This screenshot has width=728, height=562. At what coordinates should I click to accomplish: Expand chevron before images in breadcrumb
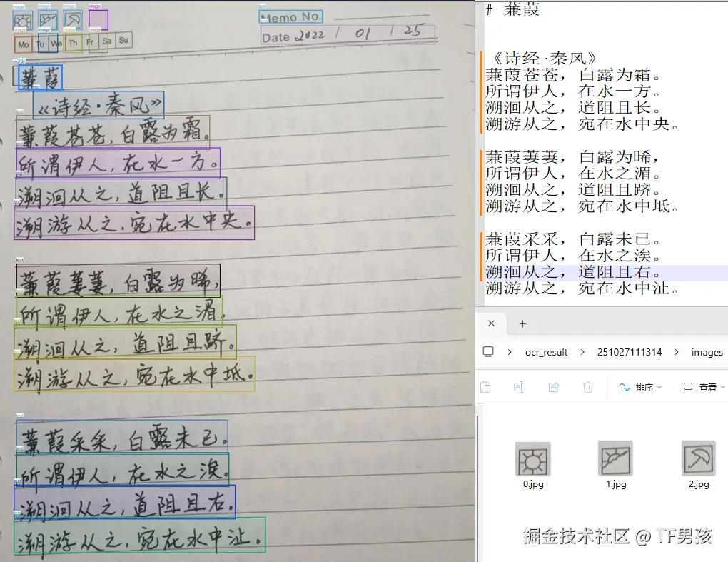677,352
